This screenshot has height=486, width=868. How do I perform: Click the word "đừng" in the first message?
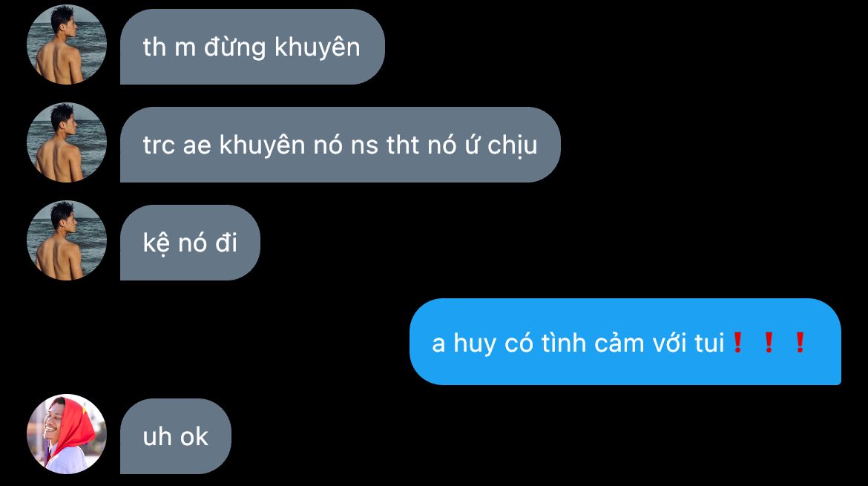(234, 47)
